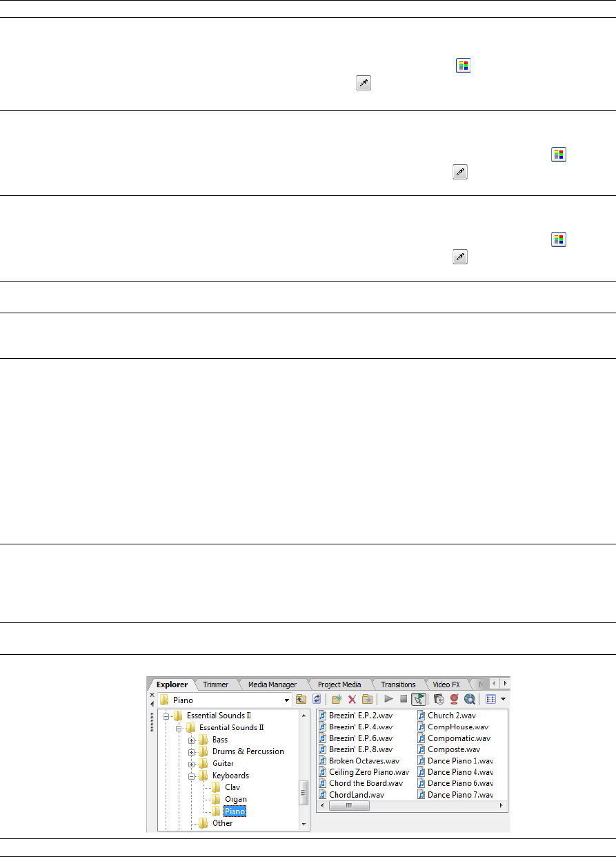The height and width of the screenshot is (857, 616).
Task: Collapse the nested Essential Sounds II node
Action: point(179,728)
